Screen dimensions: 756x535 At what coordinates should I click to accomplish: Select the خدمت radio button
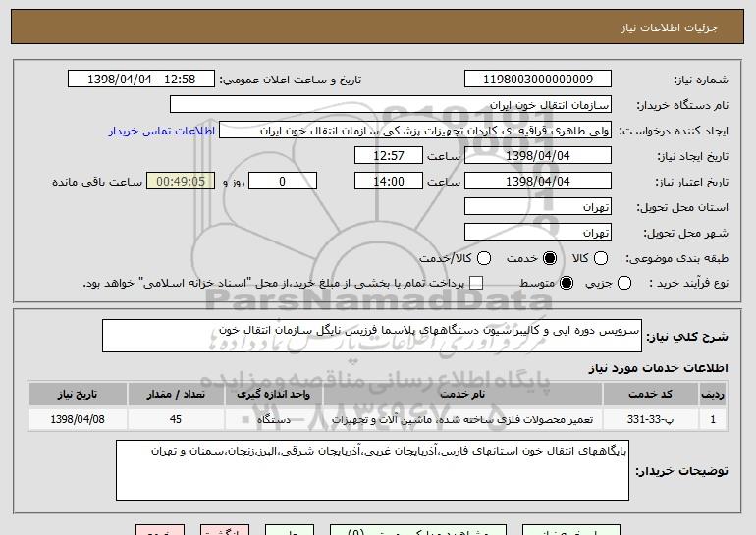[x=550, y=258]
